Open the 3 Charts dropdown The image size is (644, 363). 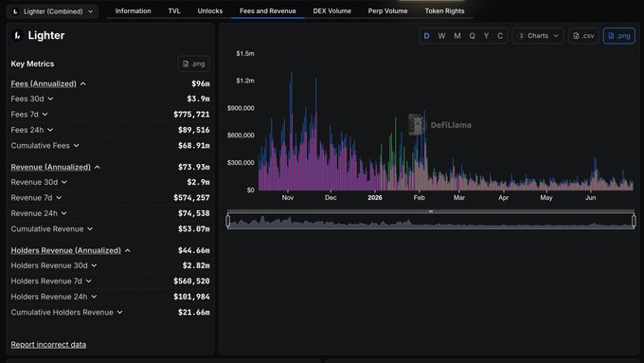538,36
